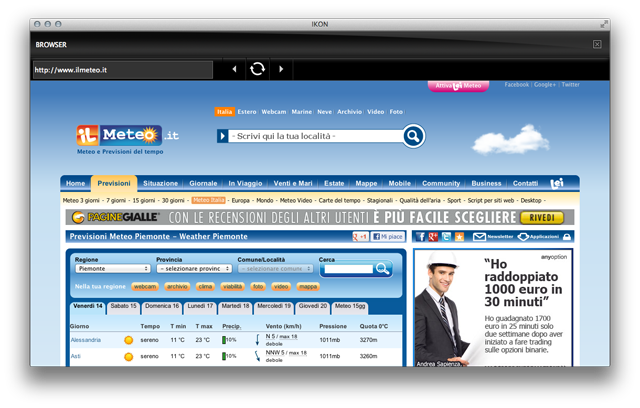Select the Meteo 15gg forecast tab

pos(350,308)
